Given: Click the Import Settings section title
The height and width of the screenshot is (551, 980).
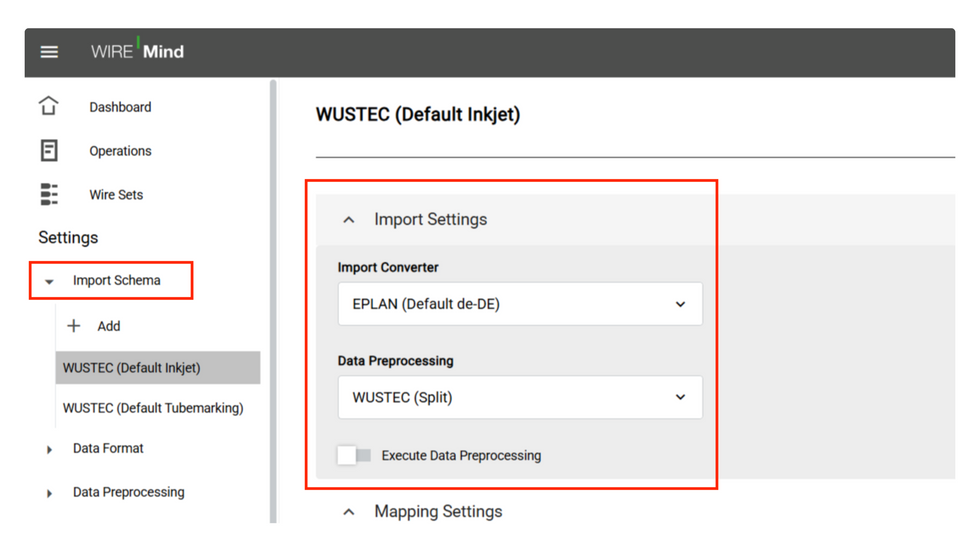Looking at the screenshot, I should tap(431, 219).
